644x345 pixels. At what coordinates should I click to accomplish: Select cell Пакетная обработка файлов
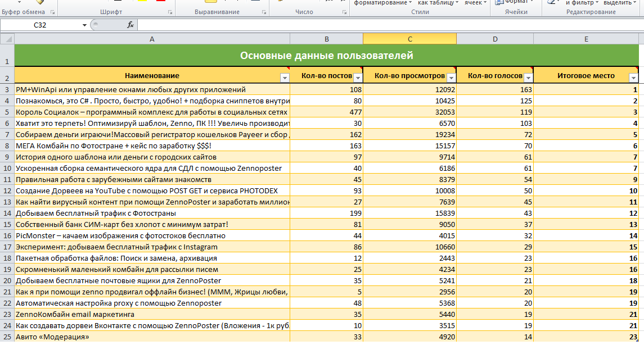tap(152, 258)
